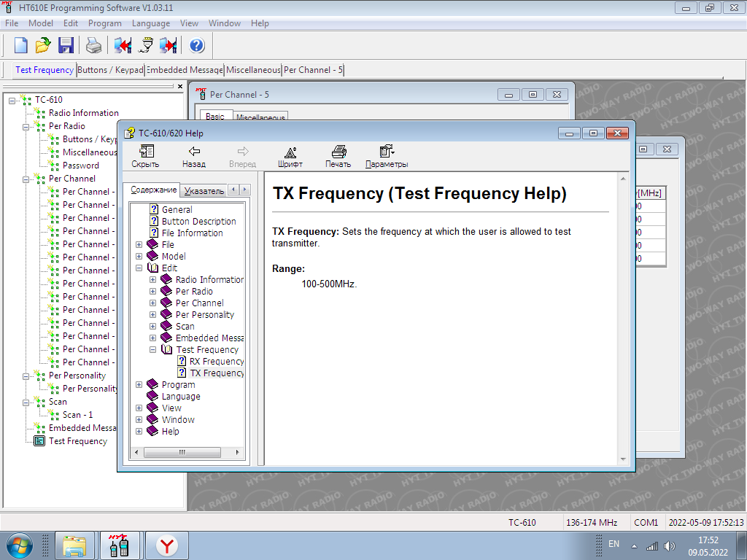
Task: Click the network signal tray icon
Action: (x=651, y=546)
